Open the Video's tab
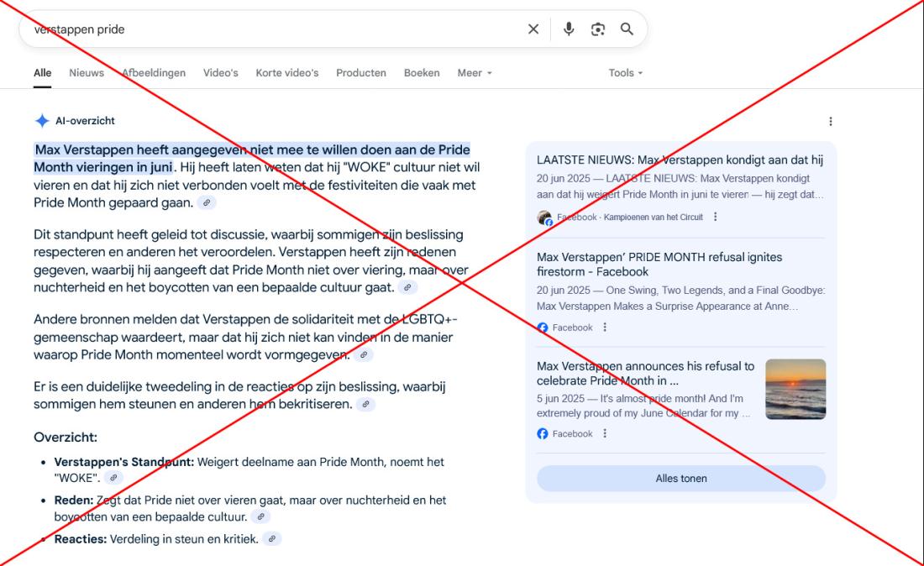This screenshot has width=924, height=566. pyautogui.click(x=221, y=73)
